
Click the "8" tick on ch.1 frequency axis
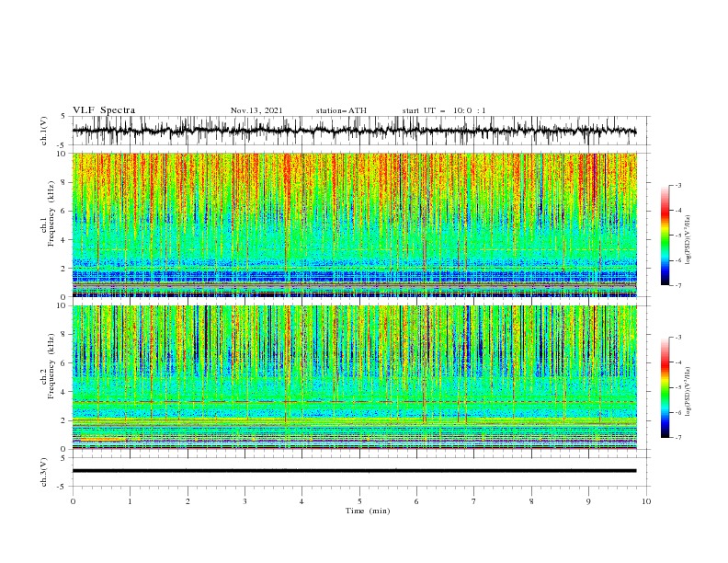point(64,182)
